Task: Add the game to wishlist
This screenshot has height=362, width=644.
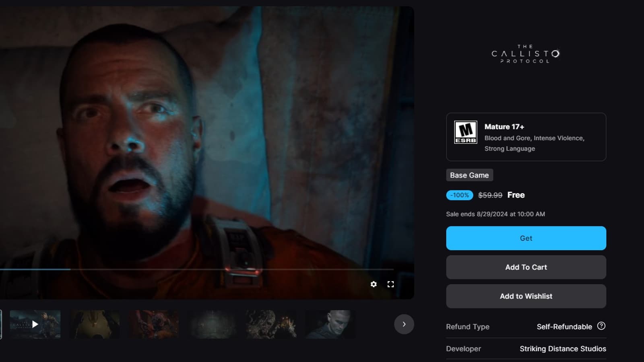Action: pos(526,296)
